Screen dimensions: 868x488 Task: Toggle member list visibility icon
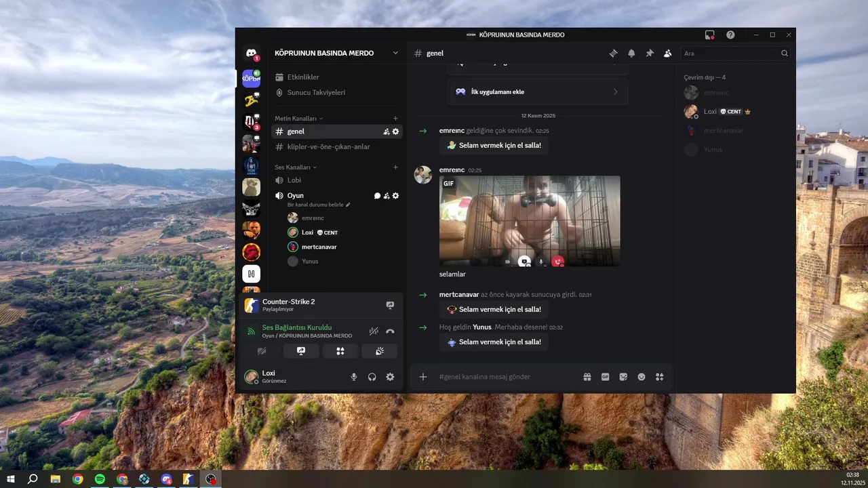coord(668,53)
